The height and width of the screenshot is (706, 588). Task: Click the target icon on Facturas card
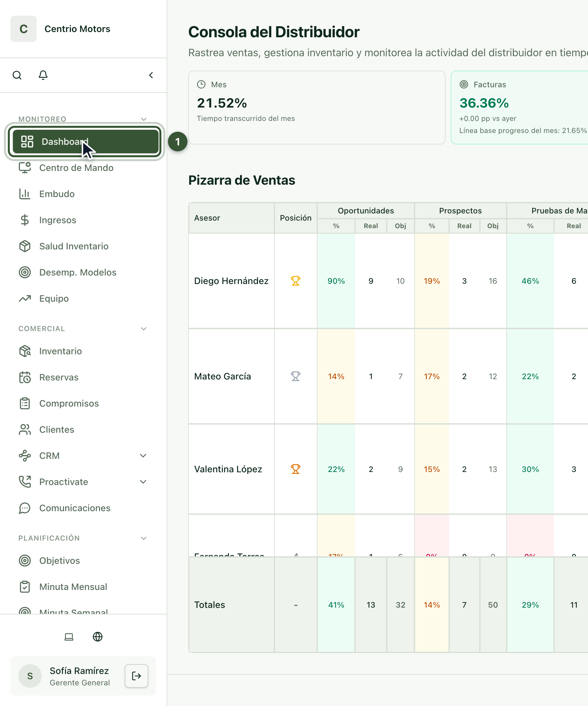pos(464,84)
